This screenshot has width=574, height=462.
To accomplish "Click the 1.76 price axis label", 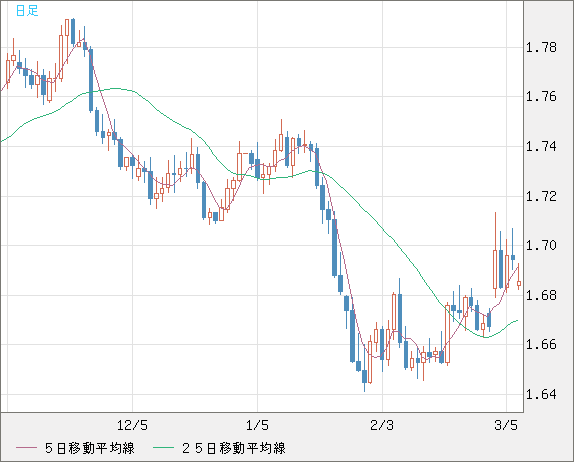I will [x=541, y=97].
